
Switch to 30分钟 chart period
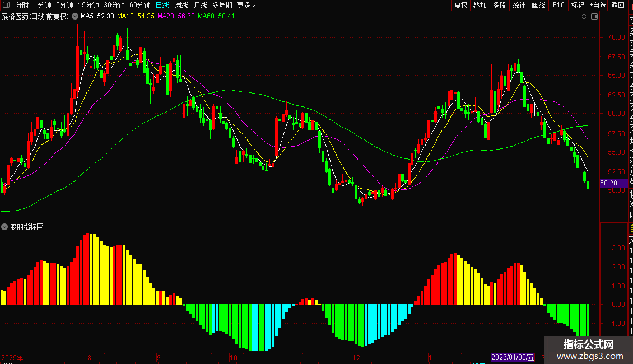tap(114, 5)
